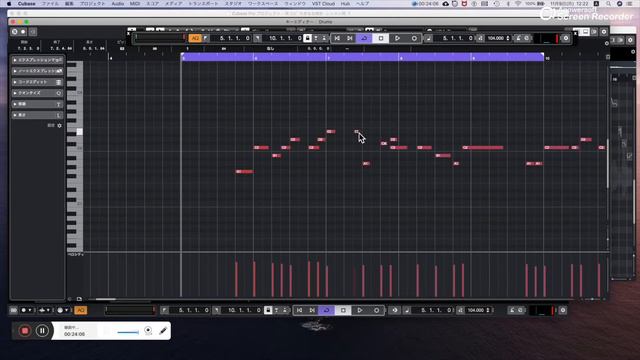Click Stop in floating transport panel
This screenshot has height=360, width=640.
[381, 38]
